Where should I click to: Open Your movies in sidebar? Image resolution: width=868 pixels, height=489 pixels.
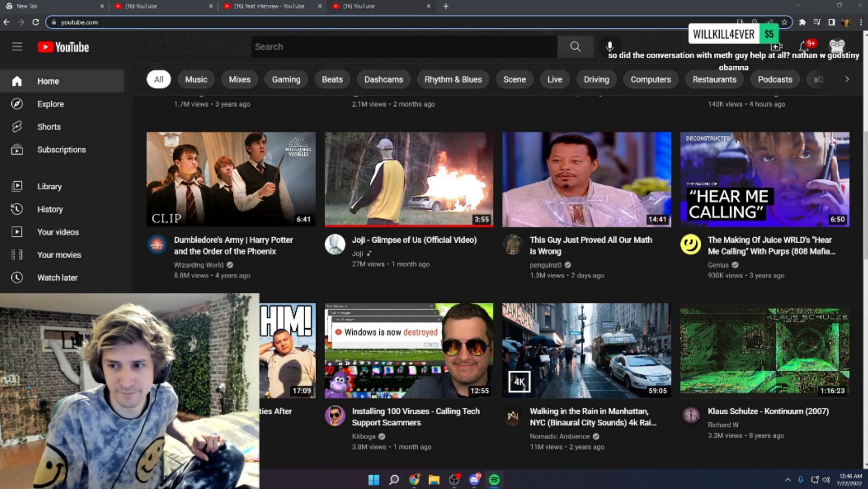[x=62, y=255]
